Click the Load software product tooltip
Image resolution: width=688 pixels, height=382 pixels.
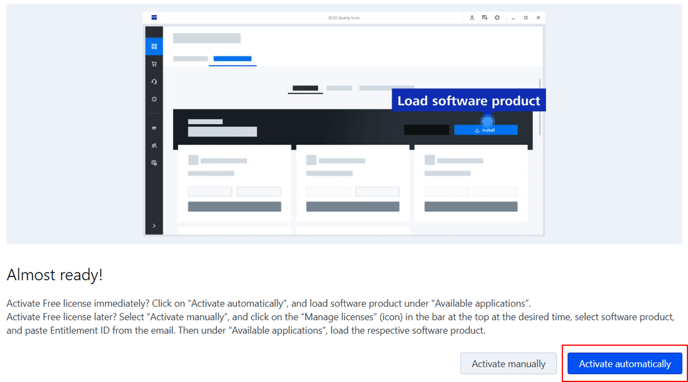469,100
